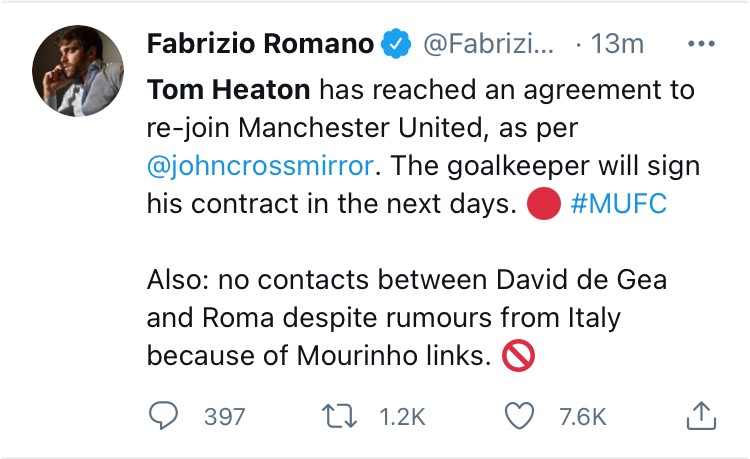Click the prohibited sign emoji
The height and width of the screenshot is (459, 750).
tap(517, 357)
